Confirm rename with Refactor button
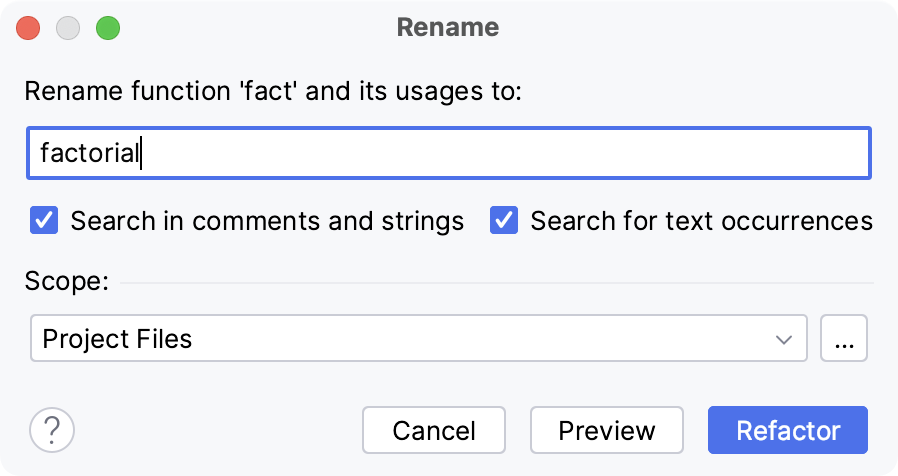This screenshot has height=476, width=898. tap(788, 431)
